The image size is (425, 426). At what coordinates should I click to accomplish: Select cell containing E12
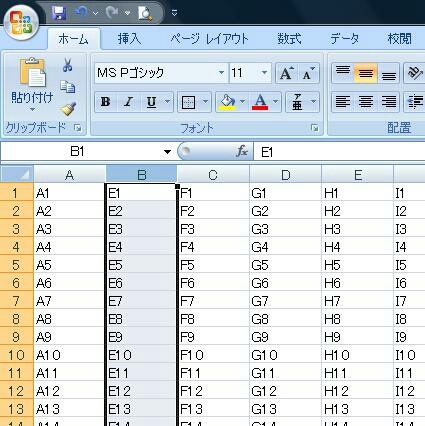point(141,391)
